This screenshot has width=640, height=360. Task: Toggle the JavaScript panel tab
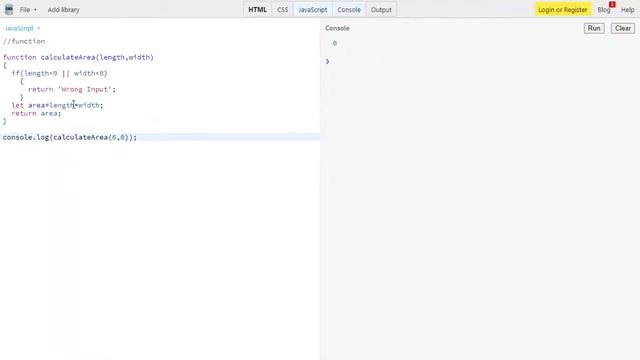pyautogui.click(x=313, y=9)
